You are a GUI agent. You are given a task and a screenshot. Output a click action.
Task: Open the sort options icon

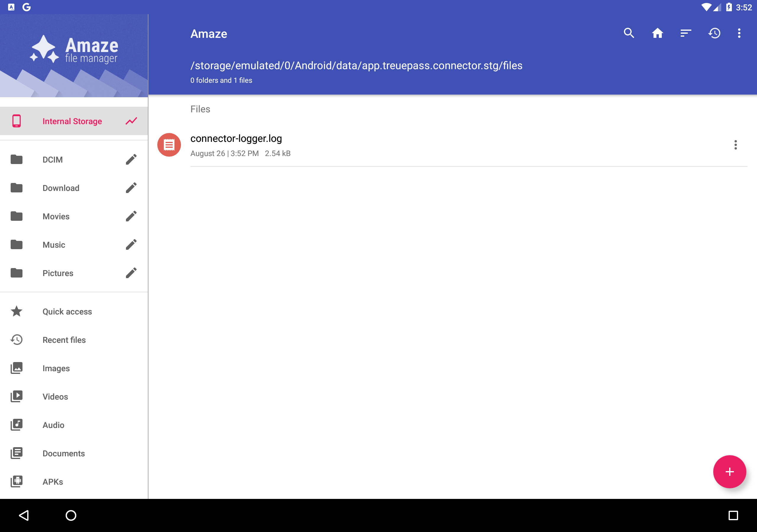pyautogui.click(x=686, y=33)
